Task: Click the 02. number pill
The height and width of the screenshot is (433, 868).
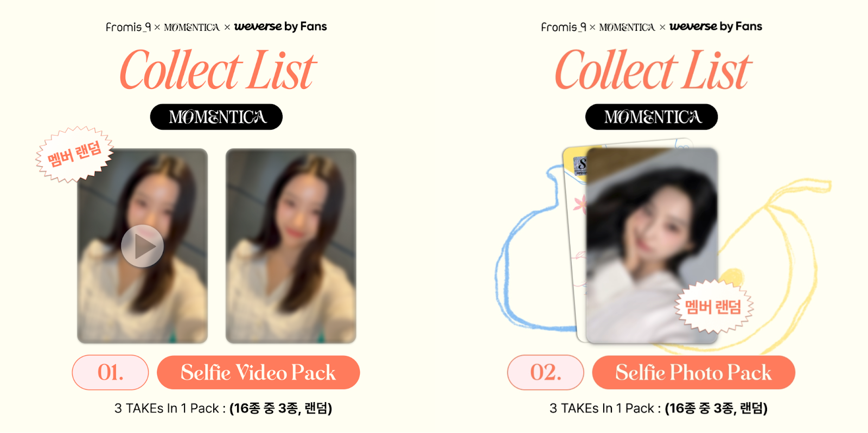Action: (x=546, y=372)
